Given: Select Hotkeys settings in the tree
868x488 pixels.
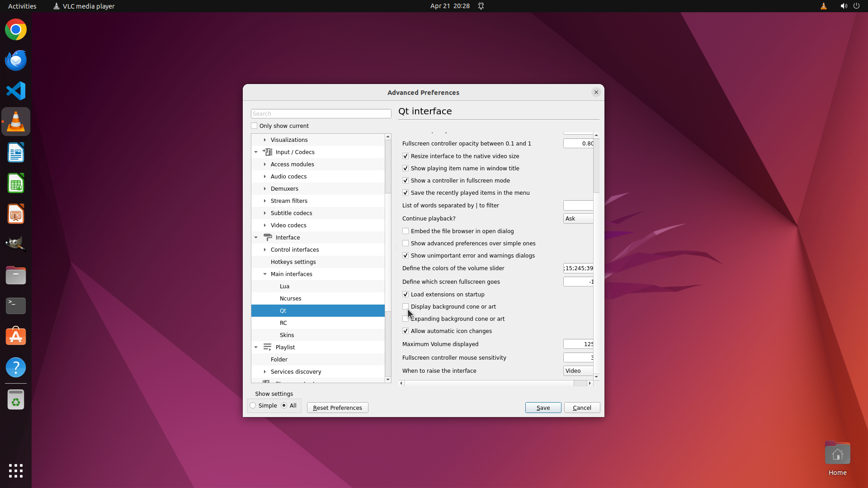Looking at the screenshot, I should 293,262.
